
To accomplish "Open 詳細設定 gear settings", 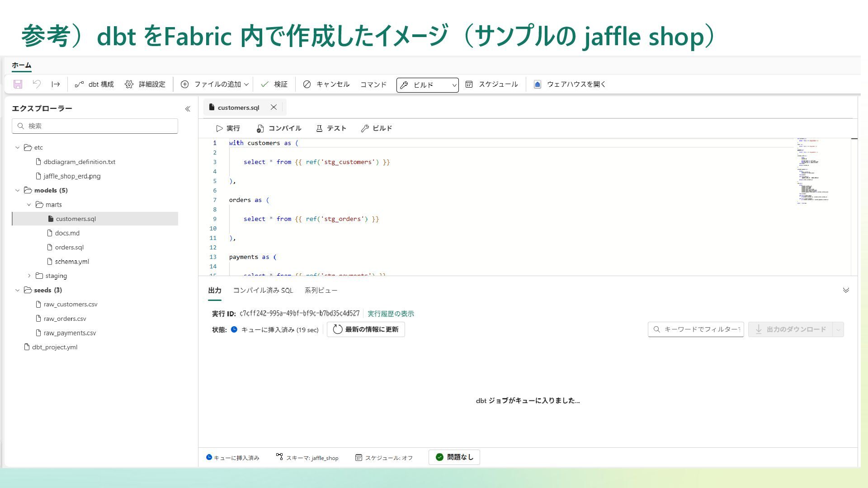I will [145, 84].
